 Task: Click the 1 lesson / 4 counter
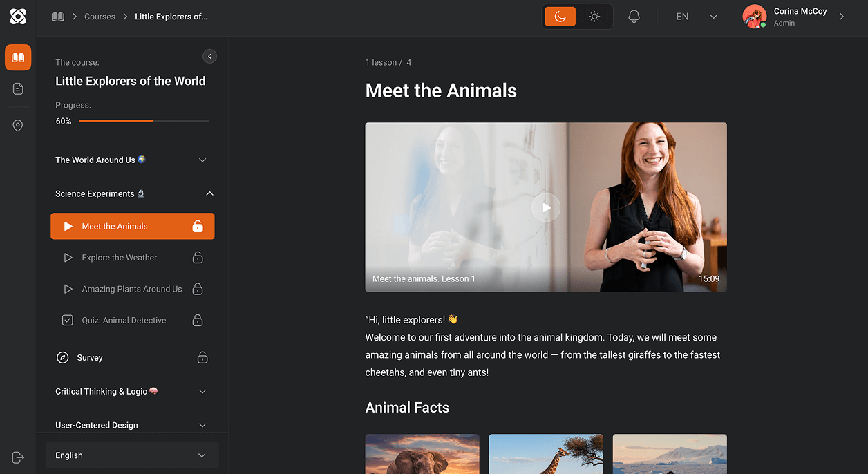pyautogui.click(x=388, y=62)
